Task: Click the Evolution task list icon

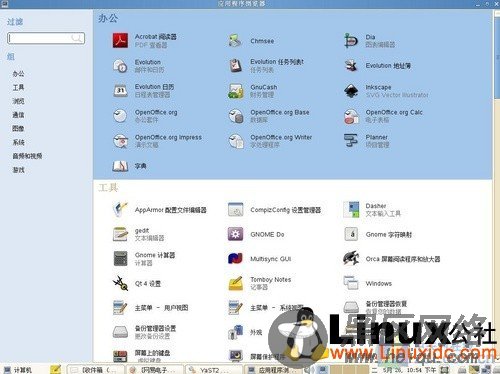Action: (x=235, y=65)
